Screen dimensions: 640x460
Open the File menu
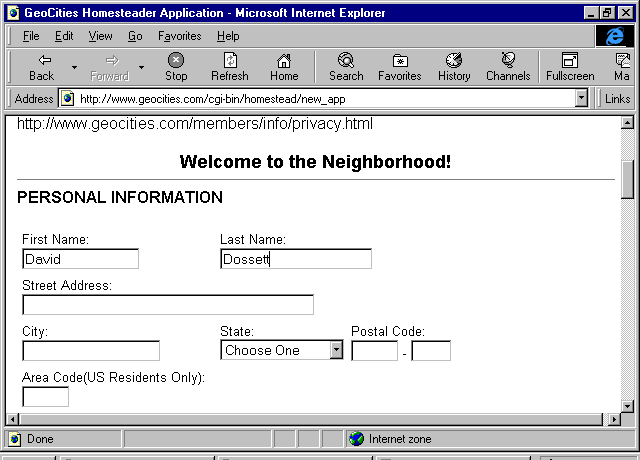(31, 36)
